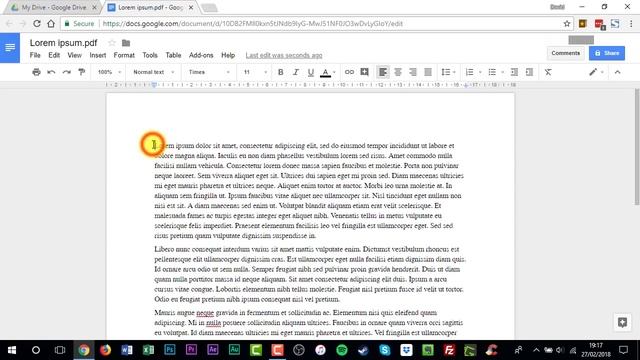This screenshot has width=640, height=360.
Task: Open the Tools menu
Action: coord(150,55)
